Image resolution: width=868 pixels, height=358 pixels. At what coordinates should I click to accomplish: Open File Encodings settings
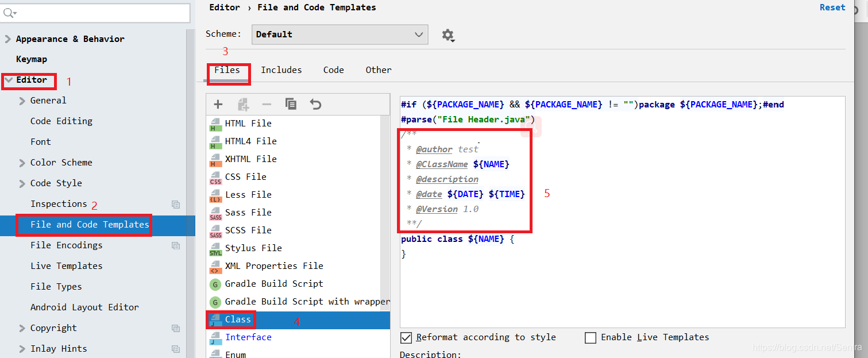(67, 245)
